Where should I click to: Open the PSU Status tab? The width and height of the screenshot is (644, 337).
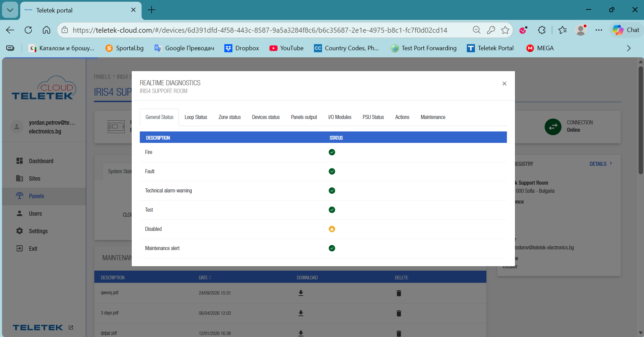(373, 117)
